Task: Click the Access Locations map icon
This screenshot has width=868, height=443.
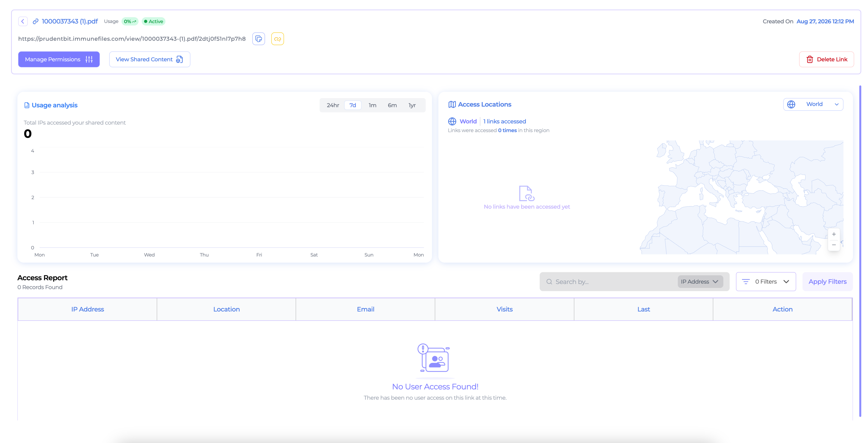Action: 452,104
